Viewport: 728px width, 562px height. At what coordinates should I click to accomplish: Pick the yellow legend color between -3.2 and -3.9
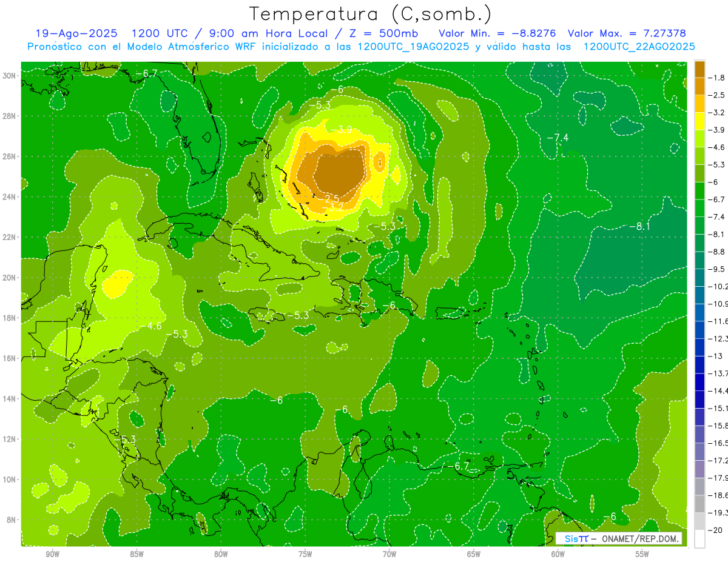699,121
